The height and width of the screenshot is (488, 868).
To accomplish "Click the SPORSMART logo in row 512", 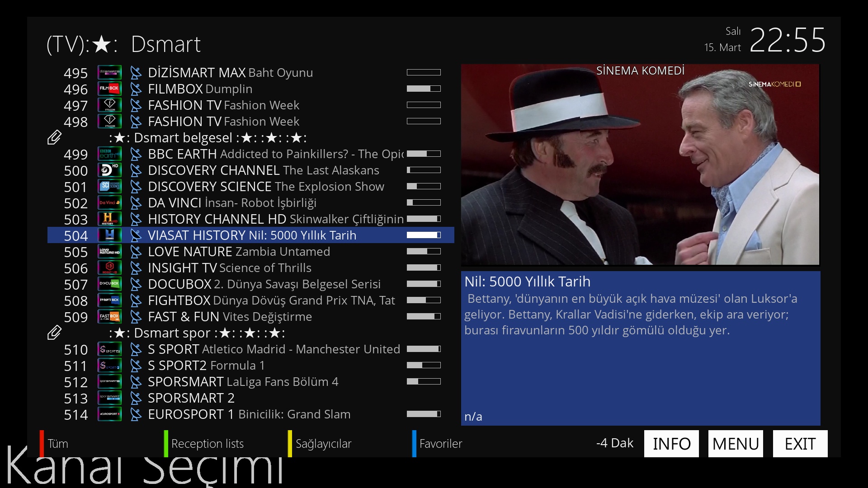I will [110, 381].
